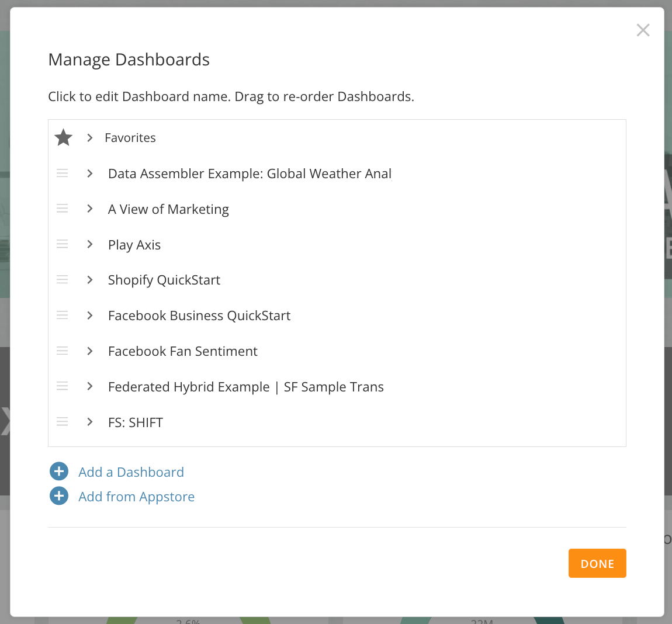
Task: Click the drag handle for Facebook Fan Sentiment
Action: 62,351
